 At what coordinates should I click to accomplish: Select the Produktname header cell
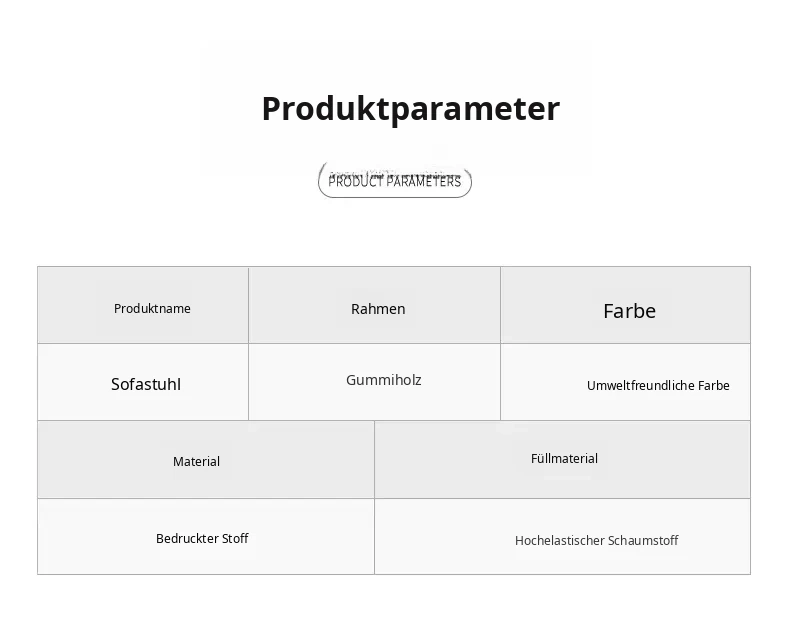[x=143, y=305]
